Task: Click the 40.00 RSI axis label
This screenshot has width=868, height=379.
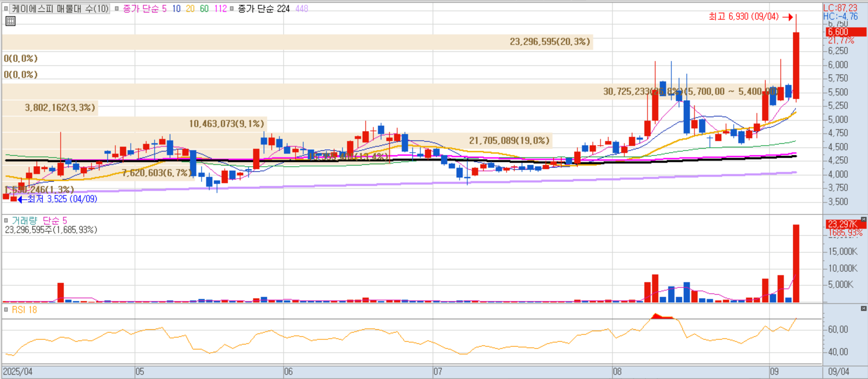Action: [838, 352]
